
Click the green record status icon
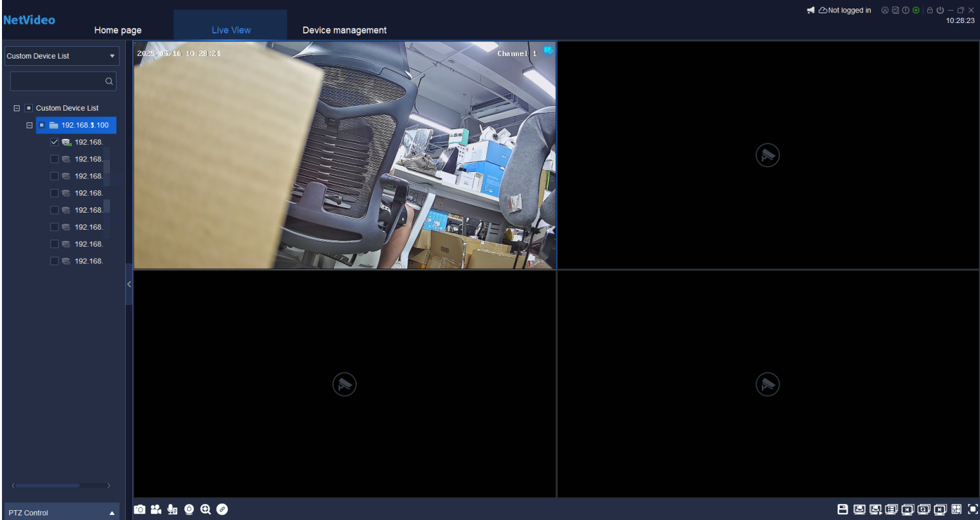tap(916, 11)
